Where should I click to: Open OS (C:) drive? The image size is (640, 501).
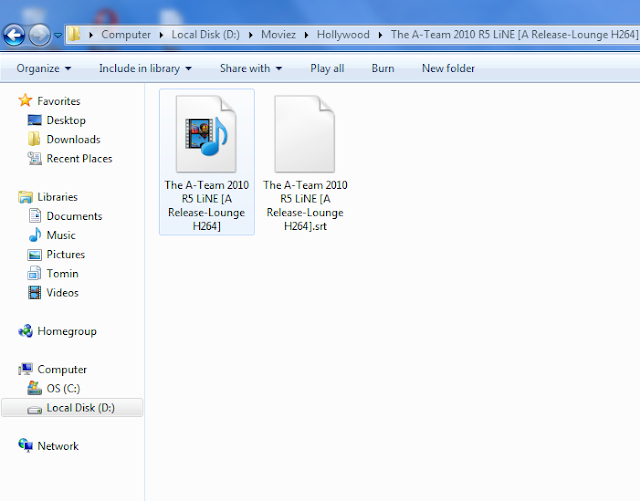coord(63,388)
